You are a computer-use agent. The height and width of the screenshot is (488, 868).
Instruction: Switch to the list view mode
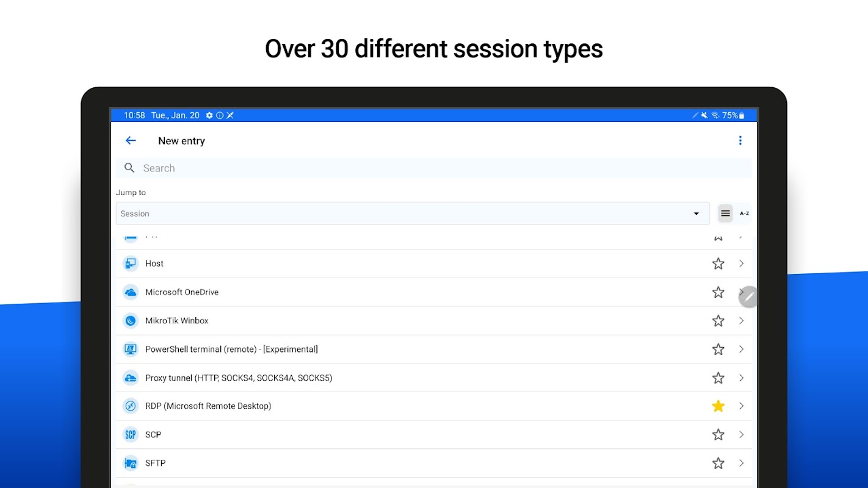click(725, 213)
